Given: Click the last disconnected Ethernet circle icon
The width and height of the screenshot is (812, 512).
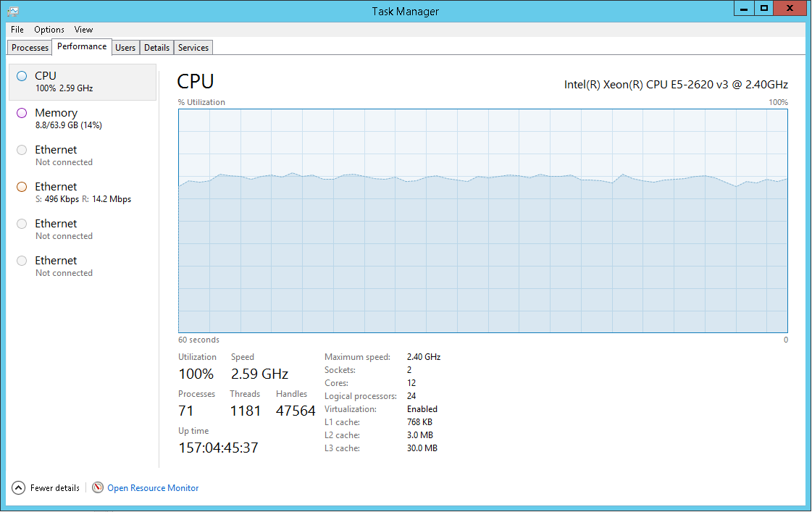Looking at the screenshot, I should 22,261.
